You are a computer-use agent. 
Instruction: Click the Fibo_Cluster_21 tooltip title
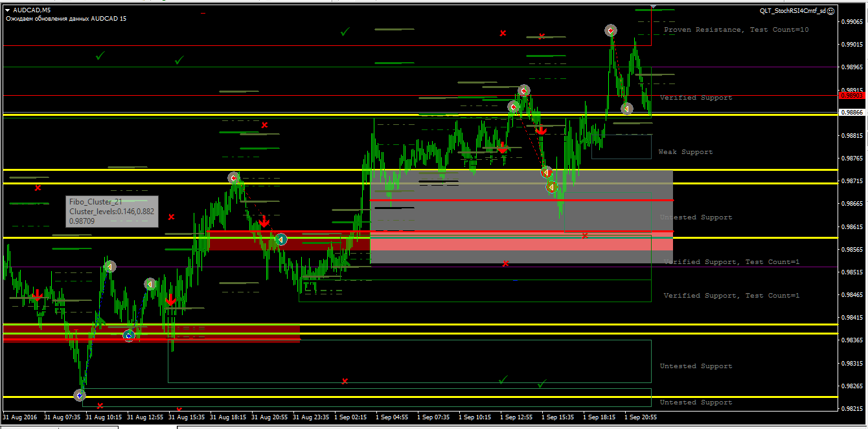[96, 202]
